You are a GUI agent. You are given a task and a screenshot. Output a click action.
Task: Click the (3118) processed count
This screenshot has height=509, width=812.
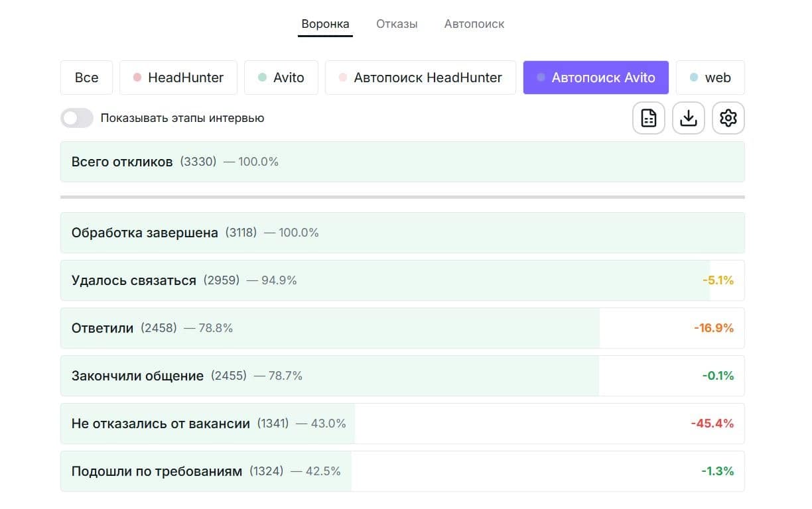tap(241, 233)
